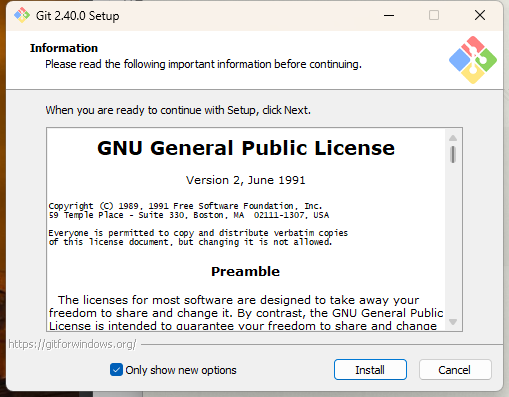Close the Git 2.40.0 Setup window

tap(480, 15)
